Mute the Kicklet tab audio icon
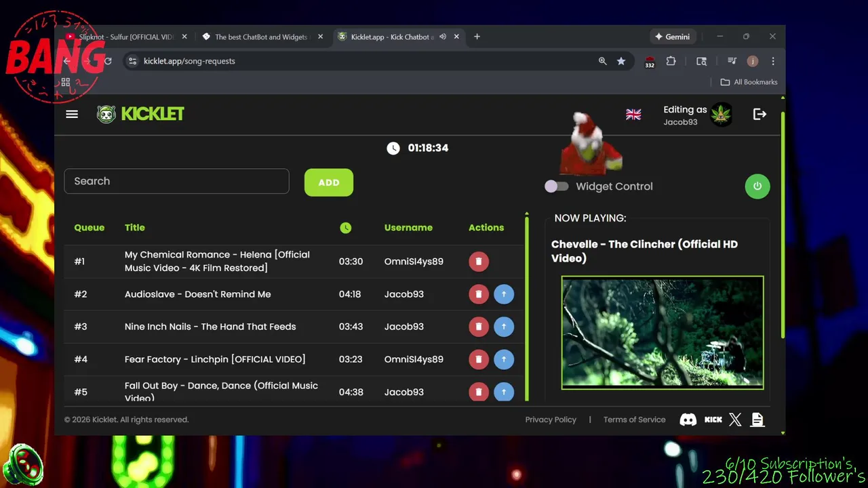 coord(443,37)
